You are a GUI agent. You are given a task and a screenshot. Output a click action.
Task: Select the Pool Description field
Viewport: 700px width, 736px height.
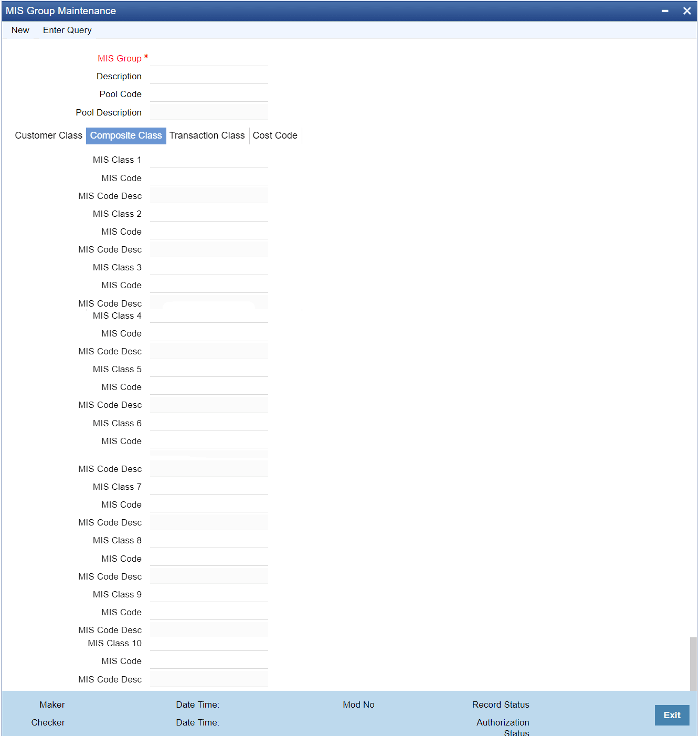click(x=209, y=112)
